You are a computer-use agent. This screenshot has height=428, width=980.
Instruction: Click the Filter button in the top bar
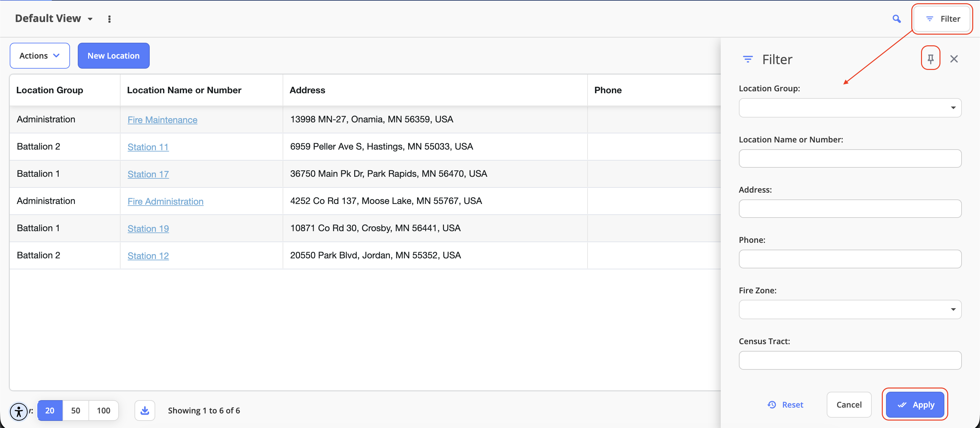pyautogui.click(x=942, y=19)
